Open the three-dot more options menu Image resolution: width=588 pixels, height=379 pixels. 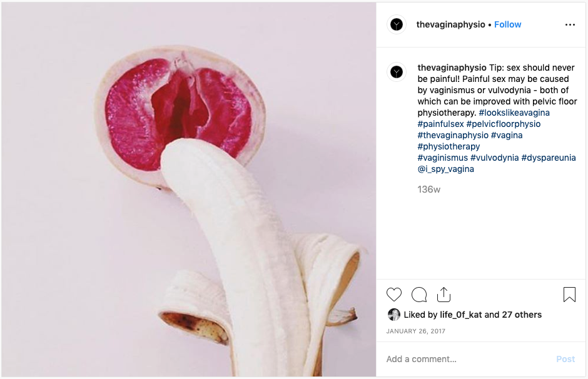pos(570,25)
